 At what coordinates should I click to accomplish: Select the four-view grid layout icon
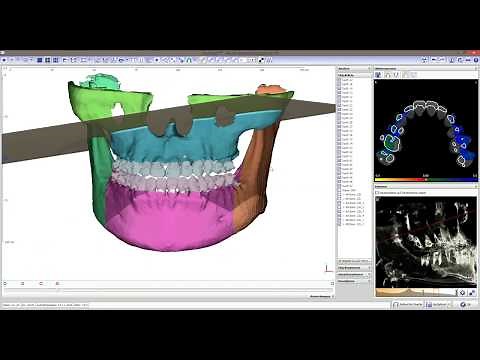click(x=48, y=60)
